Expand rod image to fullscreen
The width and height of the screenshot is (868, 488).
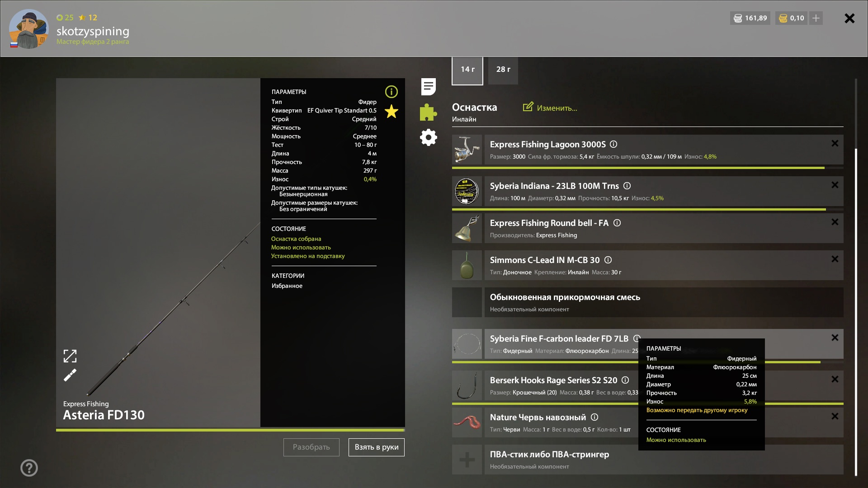(x=70, y=356)
